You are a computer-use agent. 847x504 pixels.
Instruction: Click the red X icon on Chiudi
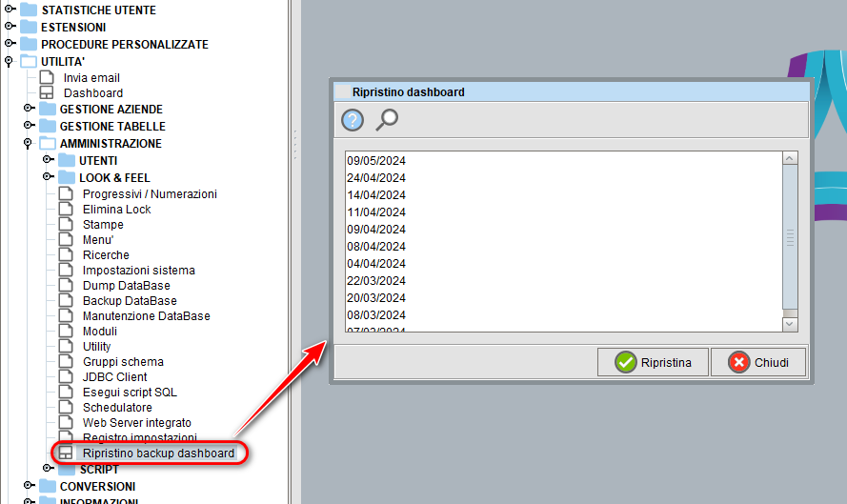tap(738, 362)
